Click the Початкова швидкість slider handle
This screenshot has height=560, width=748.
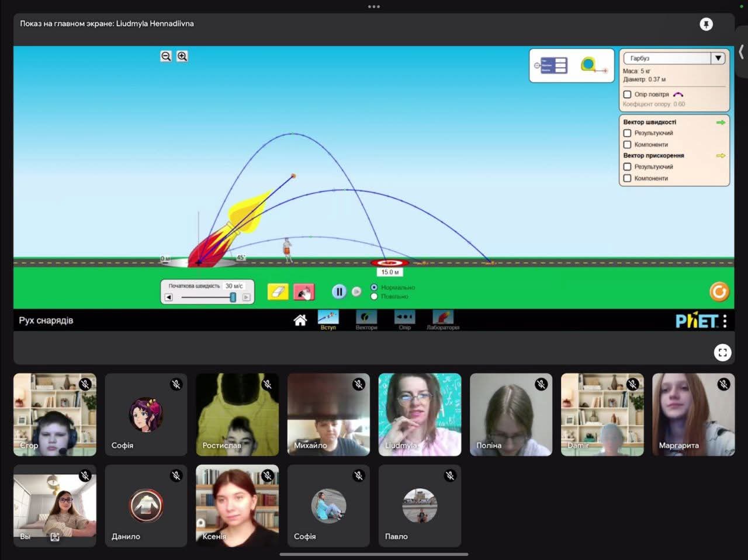233,297
